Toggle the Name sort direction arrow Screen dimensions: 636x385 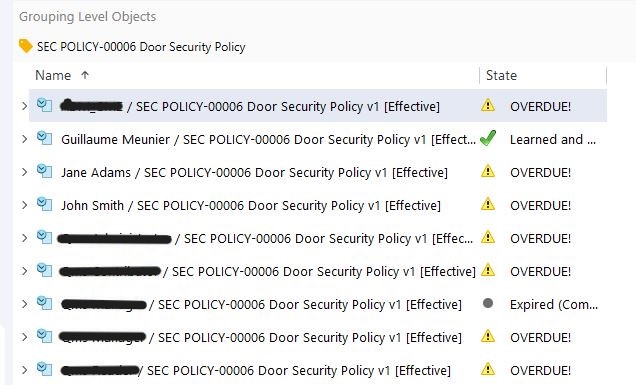point(85,75)
